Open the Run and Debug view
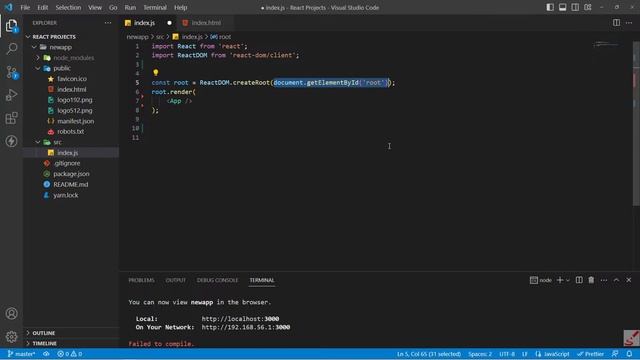The height and width of the screenshot is (360, 640). click(11, 95)
